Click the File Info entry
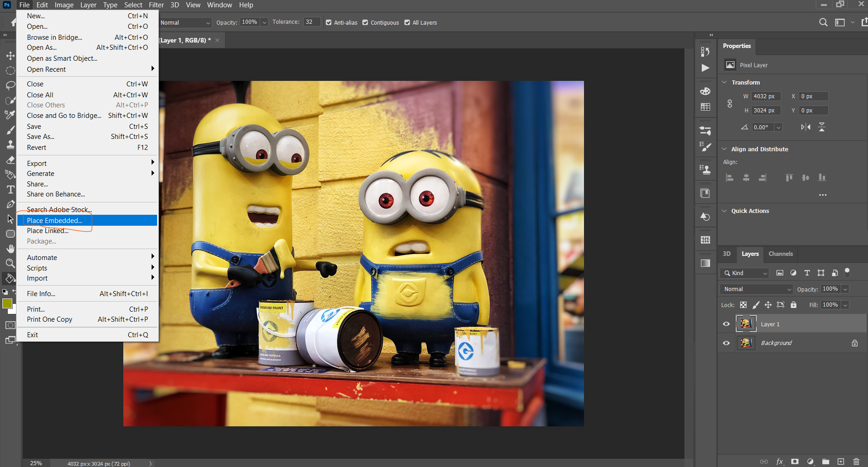Screen dimensions: 868x467 point(87,294)
